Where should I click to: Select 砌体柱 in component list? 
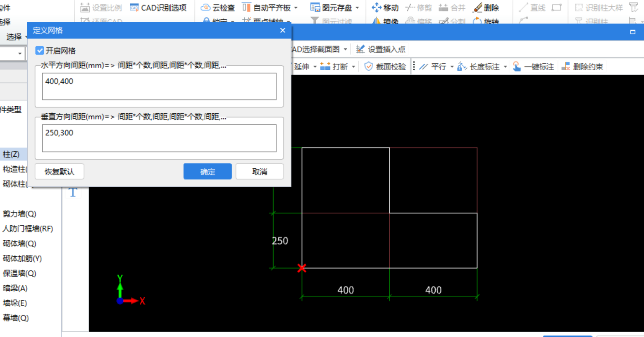click(14, 184)
